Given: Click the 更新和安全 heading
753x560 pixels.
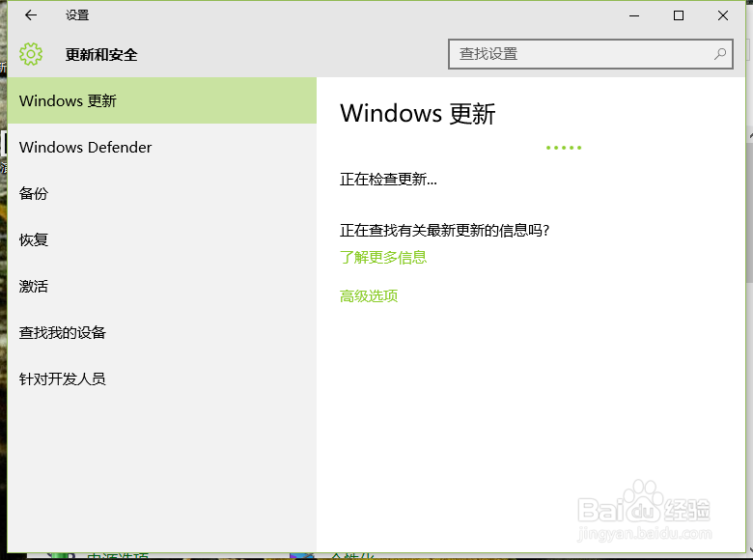Looking at the screenshot, I should pos(101,55).
